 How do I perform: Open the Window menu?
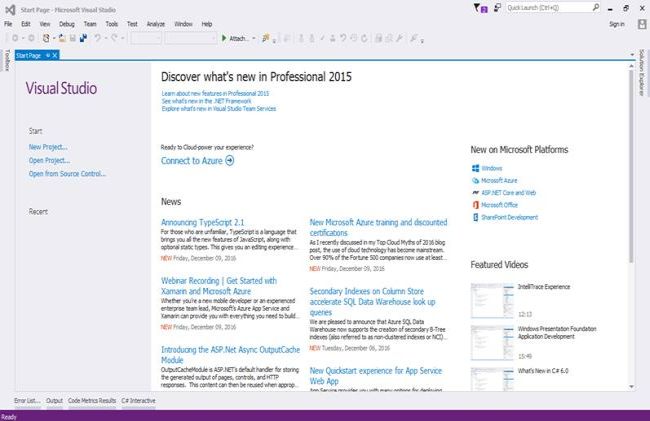click(x=183, y=24)
